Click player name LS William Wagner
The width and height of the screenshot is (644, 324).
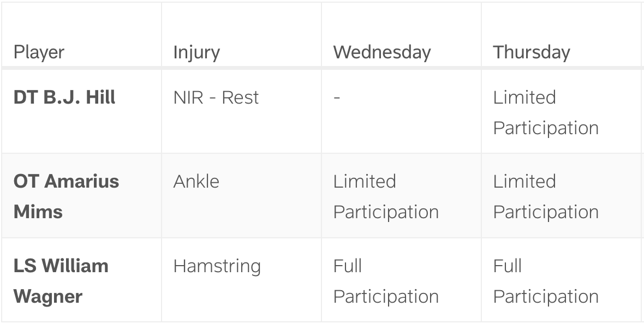61,281
